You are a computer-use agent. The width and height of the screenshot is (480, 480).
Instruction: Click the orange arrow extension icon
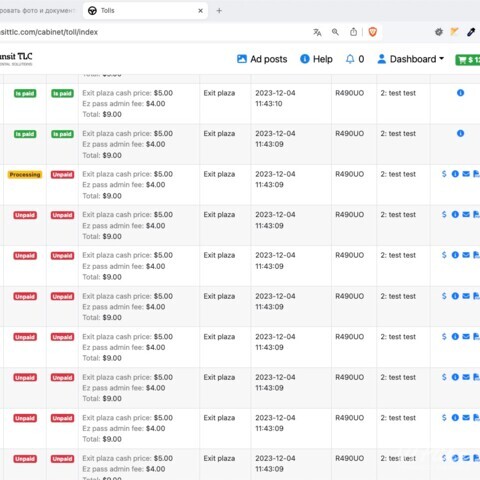tap(454, 32)
